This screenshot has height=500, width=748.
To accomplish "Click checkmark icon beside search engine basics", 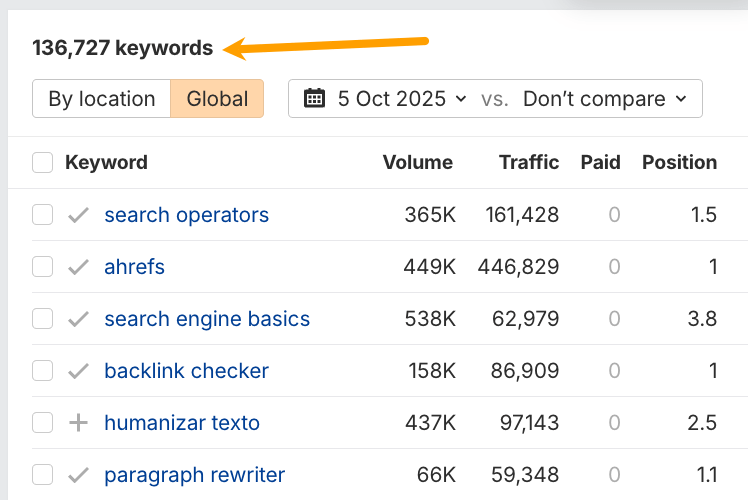I will 78,319.
